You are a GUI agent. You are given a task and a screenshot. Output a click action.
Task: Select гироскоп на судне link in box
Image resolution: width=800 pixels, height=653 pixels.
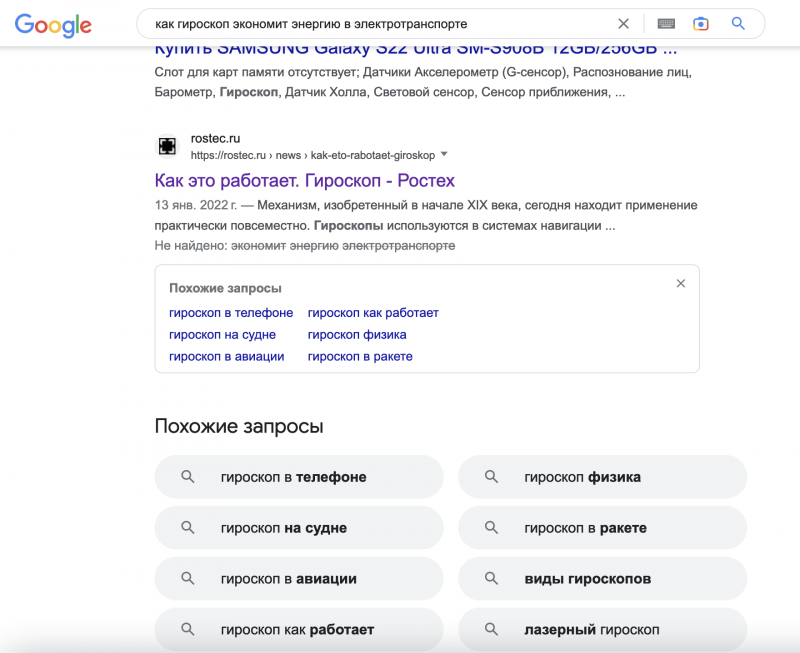point(222,335)
